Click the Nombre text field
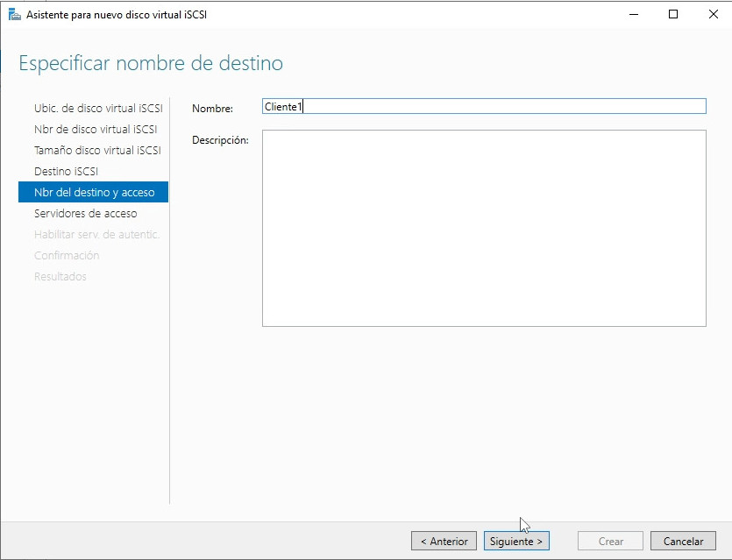This screenshot has height=560, width=732. tap(484, 106)
